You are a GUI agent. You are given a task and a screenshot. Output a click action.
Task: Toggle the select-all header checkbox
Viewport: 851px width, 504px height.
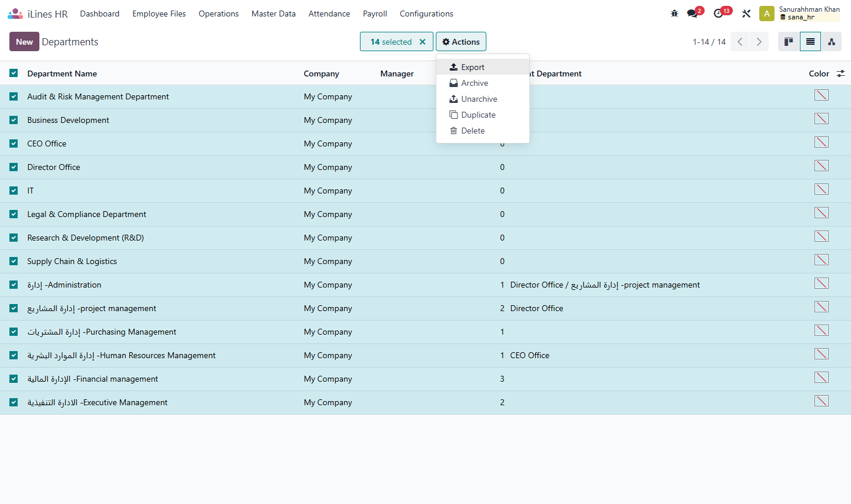pyautogui.click(x=14, y=73)
